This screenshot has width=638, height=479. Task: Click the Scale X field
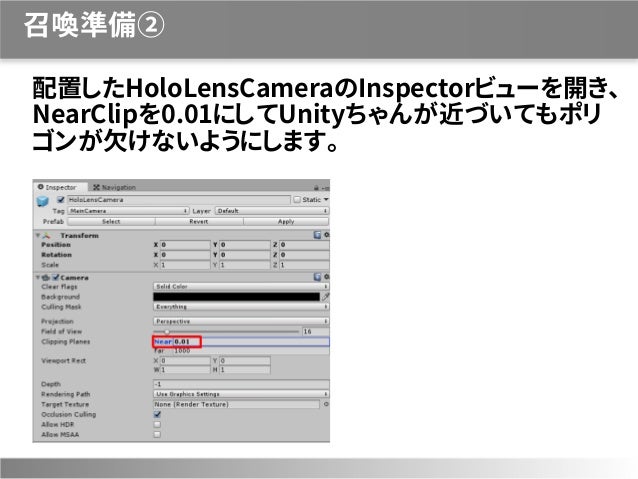(185, 265)
